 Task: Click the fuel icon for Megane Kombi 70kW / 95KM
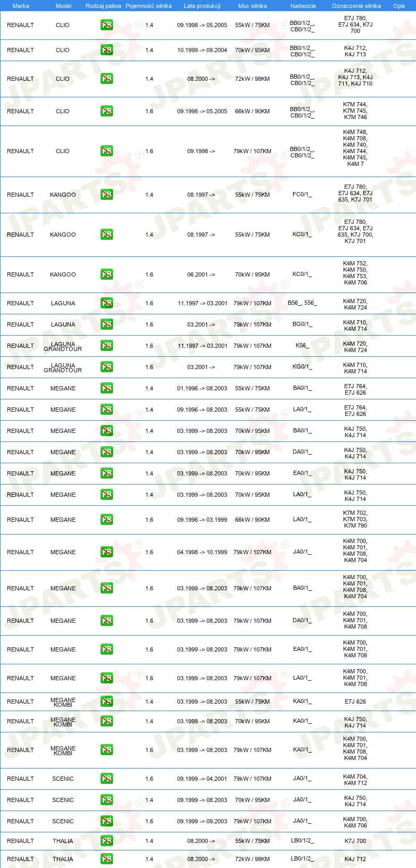click(107, 721)
